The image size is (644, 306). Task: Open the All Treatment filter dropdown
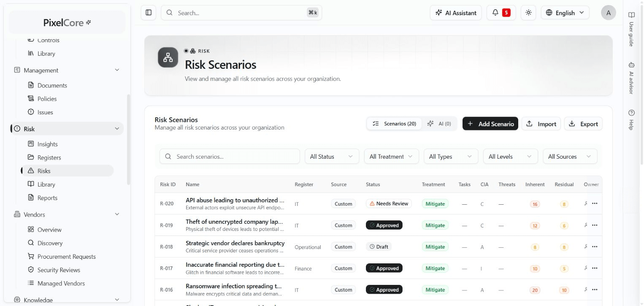[x=391, y=156]
